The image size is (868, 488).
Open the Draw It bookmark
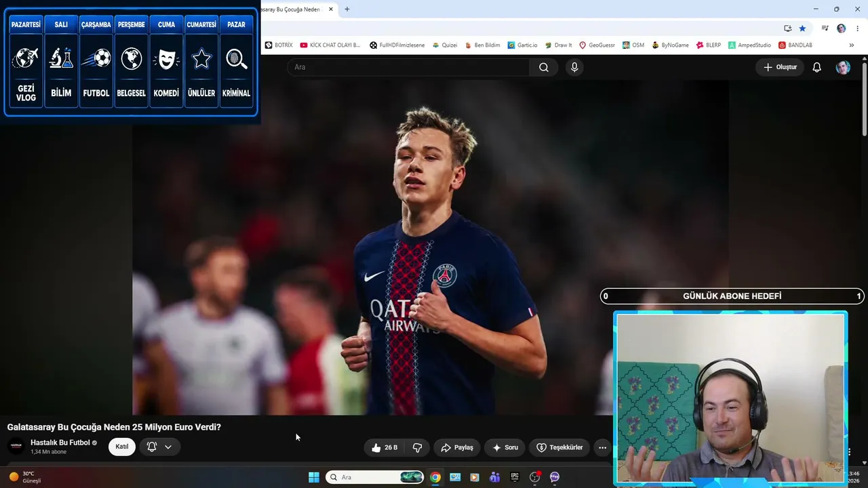[x=558, y=45]
